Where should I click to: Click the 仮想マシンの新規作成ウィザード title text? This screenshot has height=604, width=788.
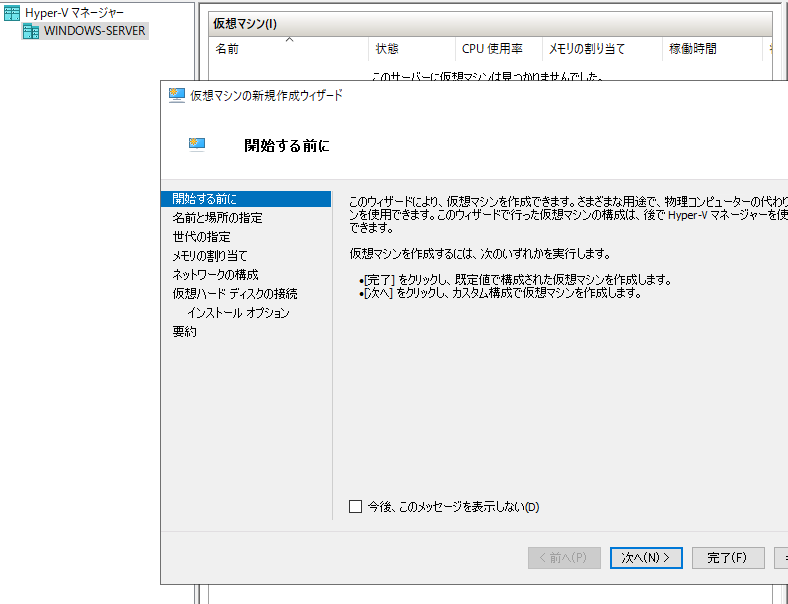tap(266, 95)
